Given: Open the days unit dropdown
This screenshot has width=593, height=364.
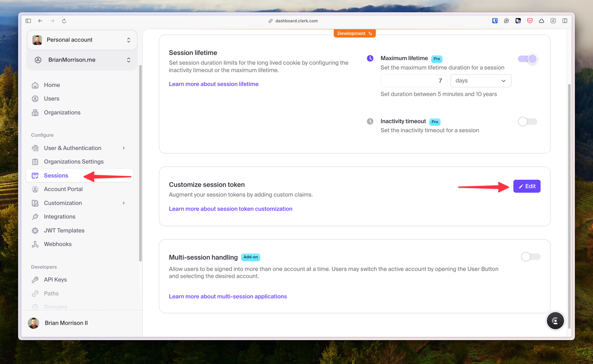Looking at the screenshot, I should [481, 81].
